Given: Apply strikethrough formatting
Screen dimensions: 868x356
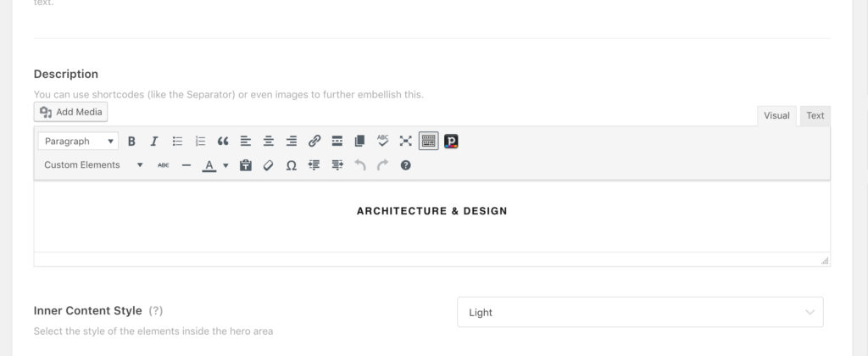Looking at the screenshot, I should pyautogui.click(x=164, y=165).
